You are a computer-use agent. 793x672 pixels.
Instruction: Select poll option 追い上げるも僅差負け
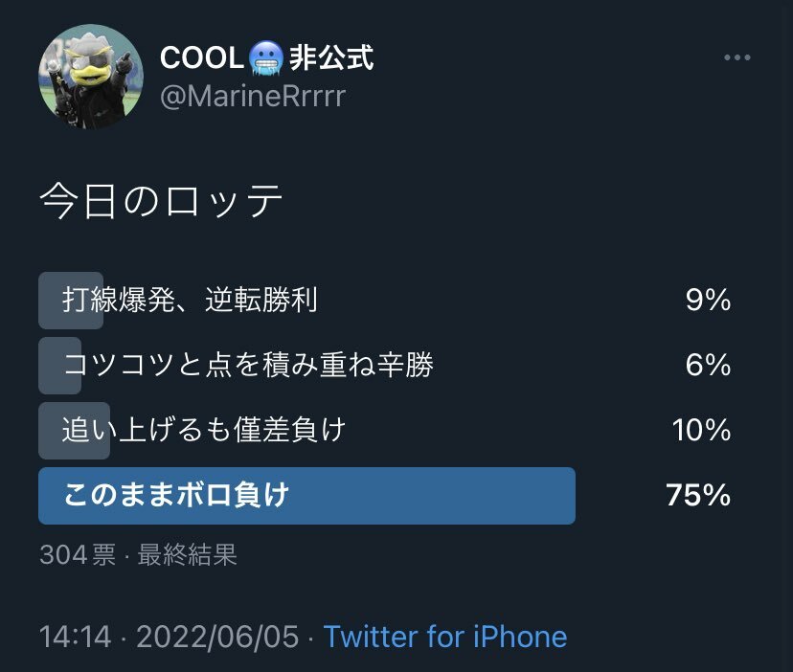(x=203, y=430)
